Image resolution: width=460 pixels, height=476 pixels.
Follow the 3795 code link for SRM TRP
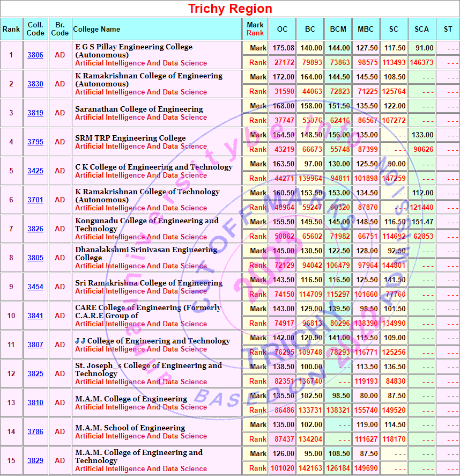[x=35, y=142]
